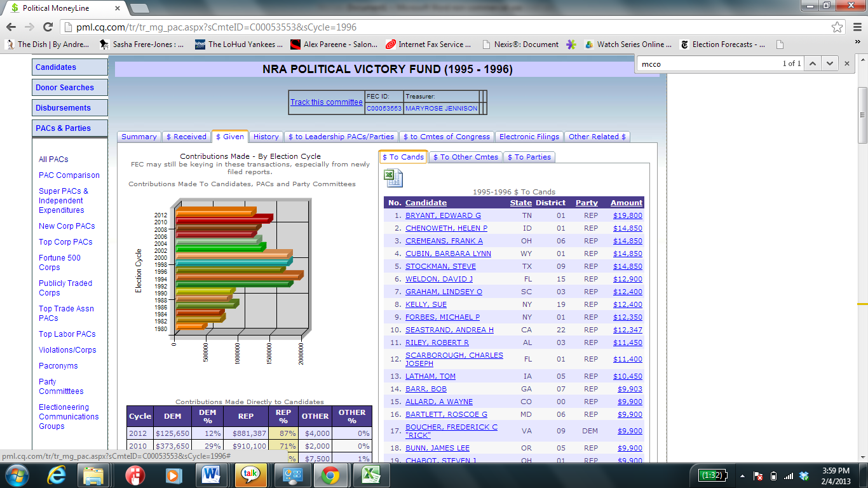This screenshot has width=868, height=488.
Task: Open the PAC Comparison link
Action: (x=69, y=175)
